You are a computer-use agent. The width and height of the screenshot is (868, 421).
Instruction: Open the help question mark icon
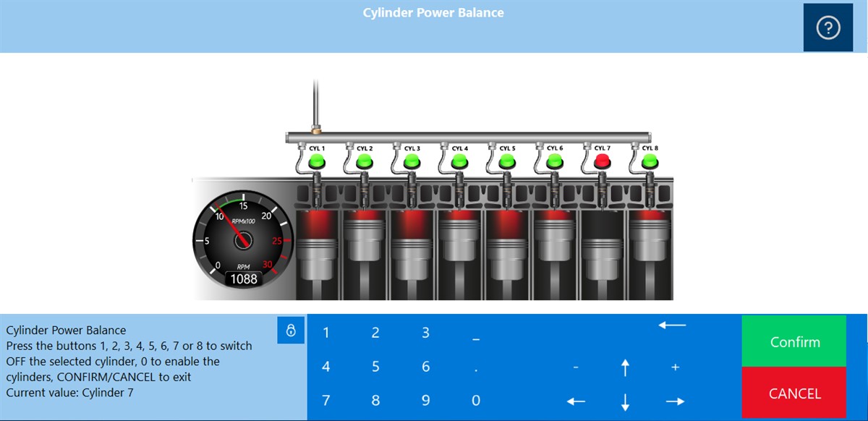[x=827, y=27]
